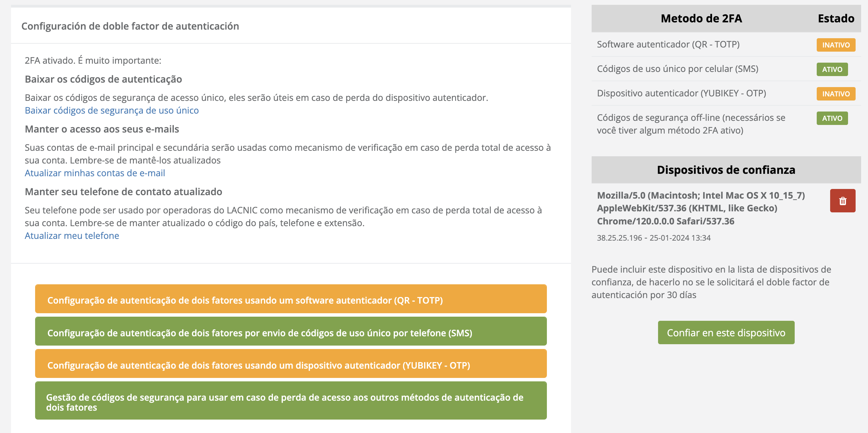Select Códigos de segurança off-line row

click(x=691, y=124)
